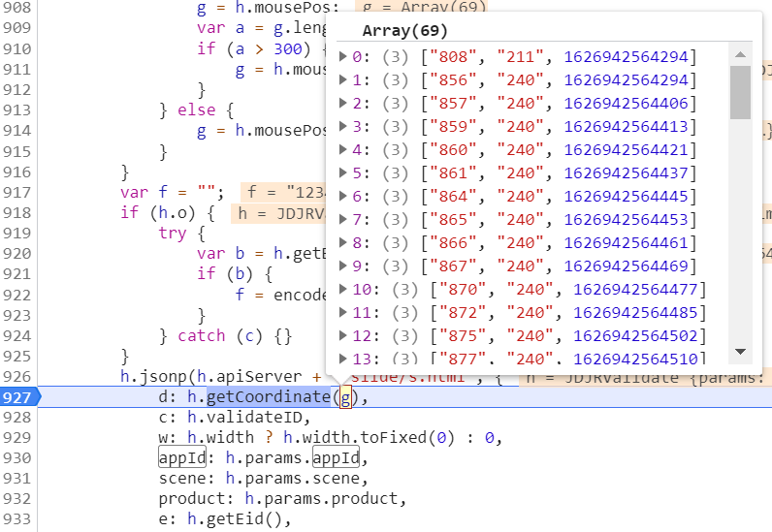Click the popup scrollbar up arrow
The height and width of the screenshot is (532, 772).
point(740,54)
